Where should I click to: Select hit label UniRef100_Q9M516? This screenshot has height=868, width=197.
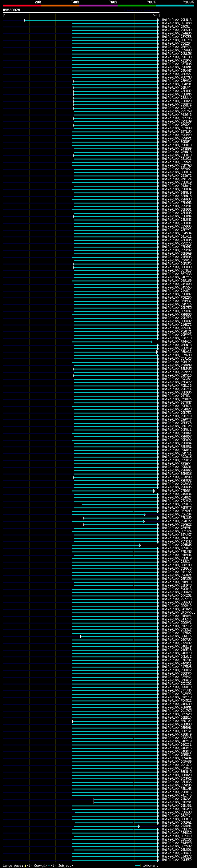click(176, 375)
